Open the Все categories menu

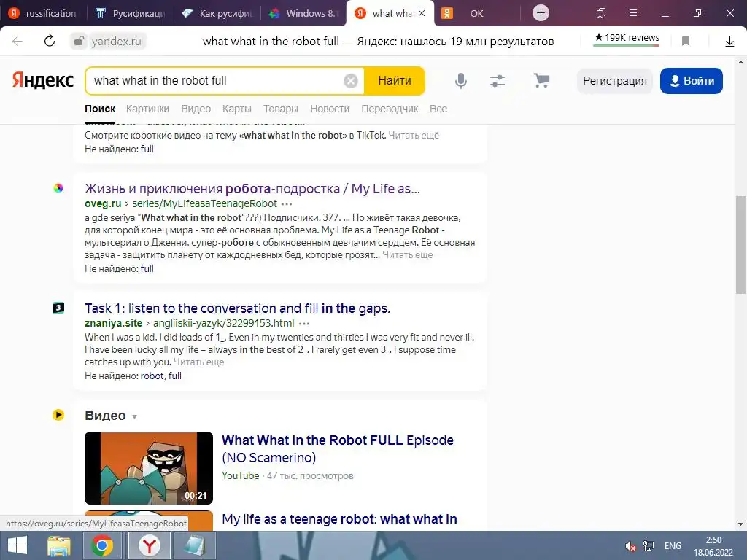(438, 109)
